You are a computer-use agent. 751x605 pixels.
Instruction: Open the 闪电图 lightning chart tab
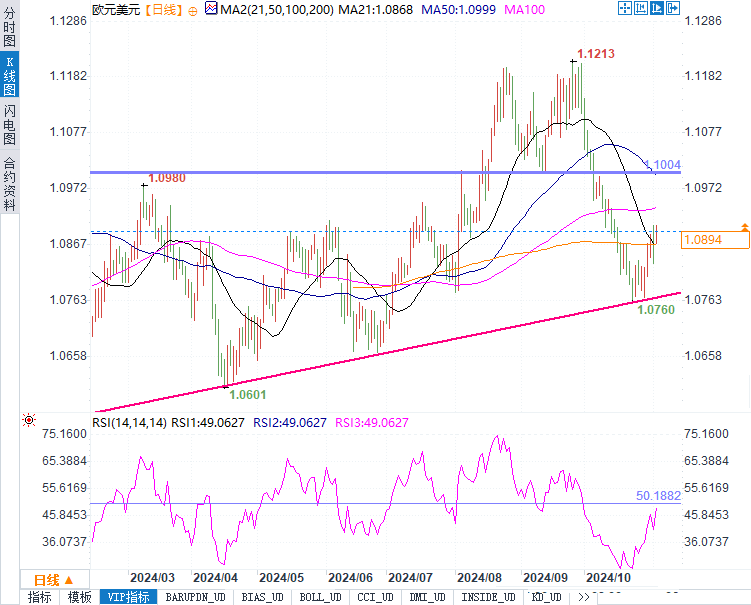(10, 125)
